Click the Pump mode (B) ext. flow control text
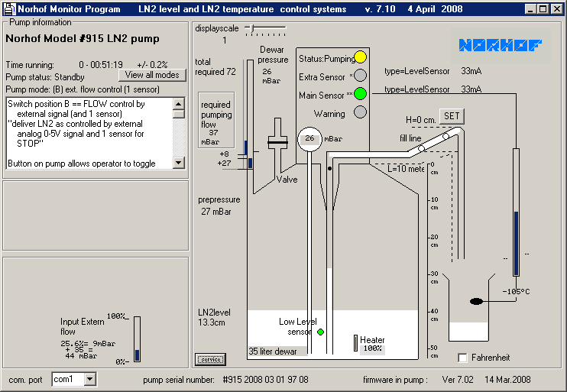The height and width of the screenshot is (392, 567). click(x=83, y=89)
